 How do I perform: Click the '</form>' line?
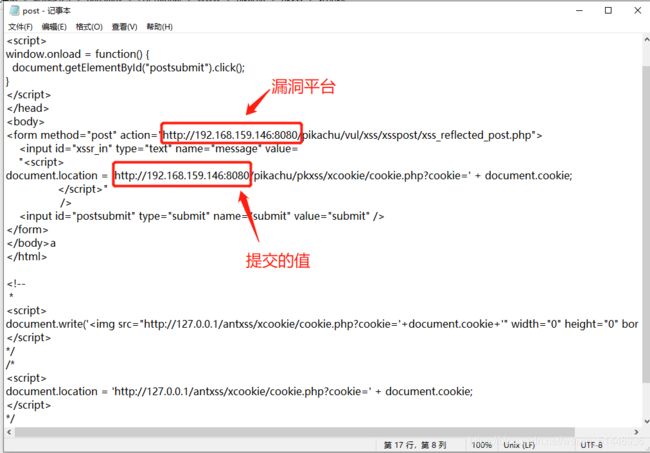click(x=27, y=230)
